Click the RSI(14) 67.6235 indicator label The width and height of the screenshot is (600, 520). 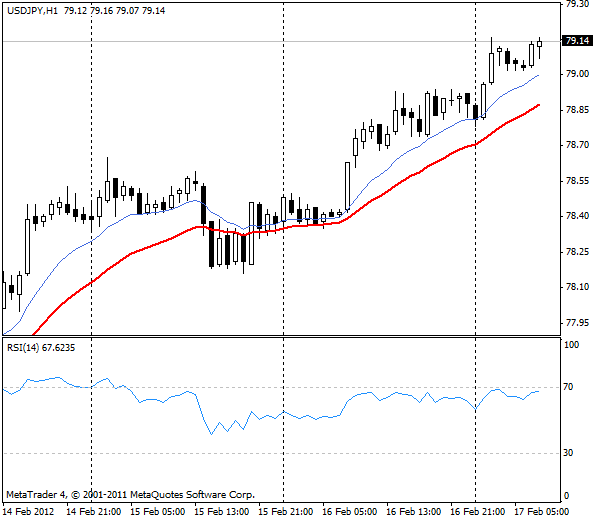[x=41, y=348]
